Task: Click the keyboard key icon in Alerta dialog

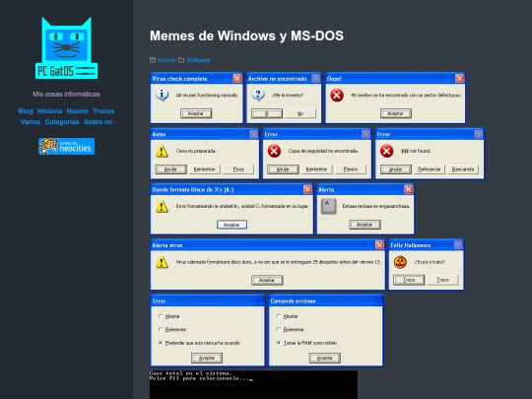Action: click(328, 206)
